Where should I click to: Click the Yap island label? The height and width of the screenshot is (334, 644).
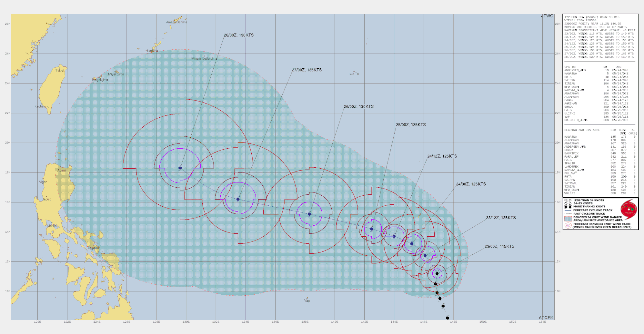click(x=307, y=301)
